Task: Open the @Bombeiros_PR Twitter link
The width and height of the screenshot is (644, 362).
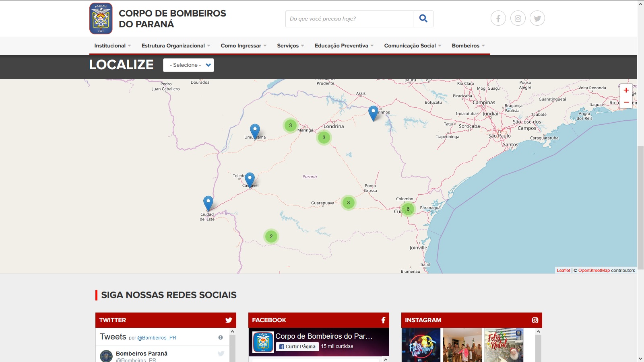Action: (157, 338)
